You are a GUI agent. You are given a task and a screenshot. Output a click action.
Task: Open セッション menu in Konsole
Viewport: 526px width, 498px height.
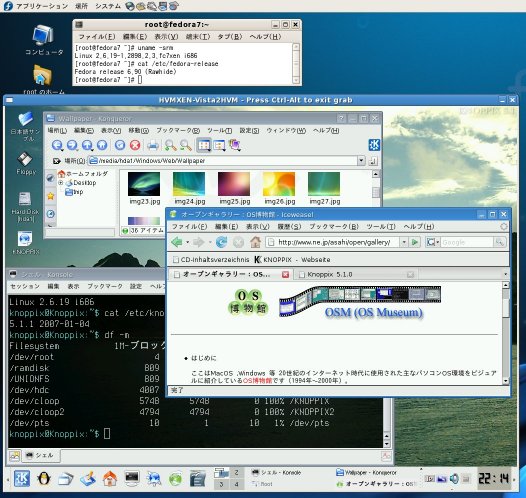click(x=25, y=286)
